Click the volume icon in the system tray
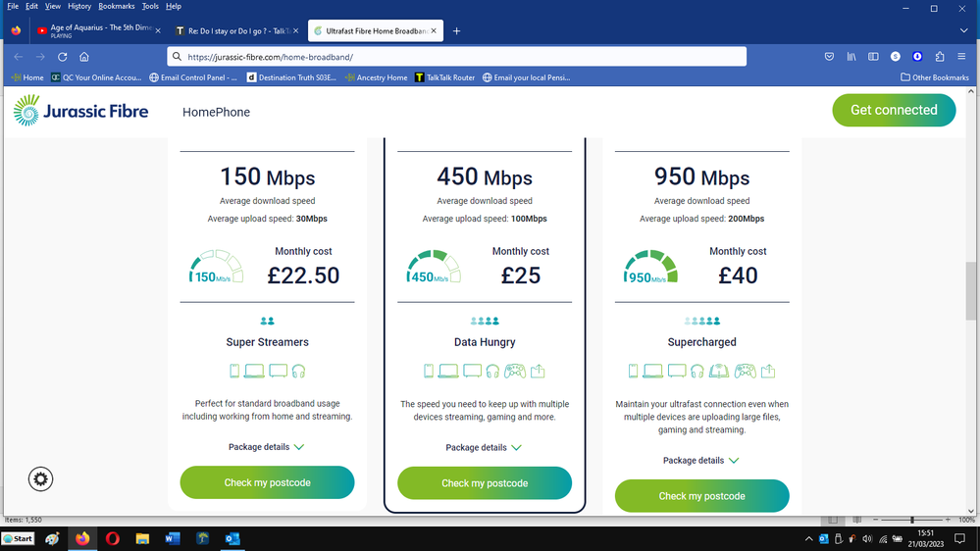The width and height of the screenshot is (980, 551). 867,538
